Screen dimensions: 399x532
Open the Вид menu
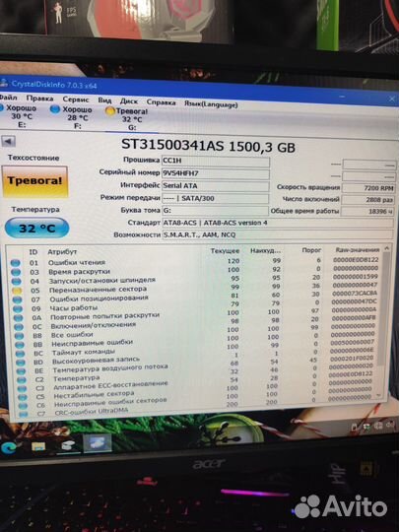(x=104, y=100)
